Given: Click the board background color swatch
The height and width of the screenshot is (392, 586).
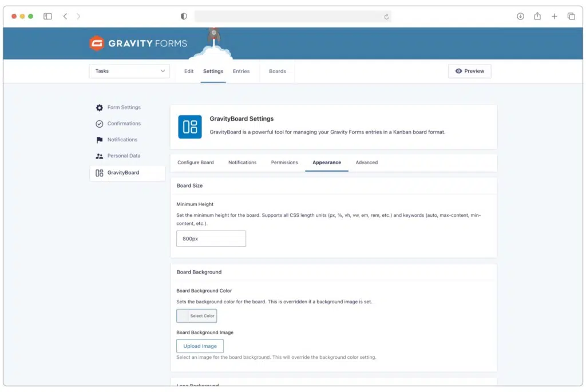Looking at the screenshot, I should tap(183, 316).
